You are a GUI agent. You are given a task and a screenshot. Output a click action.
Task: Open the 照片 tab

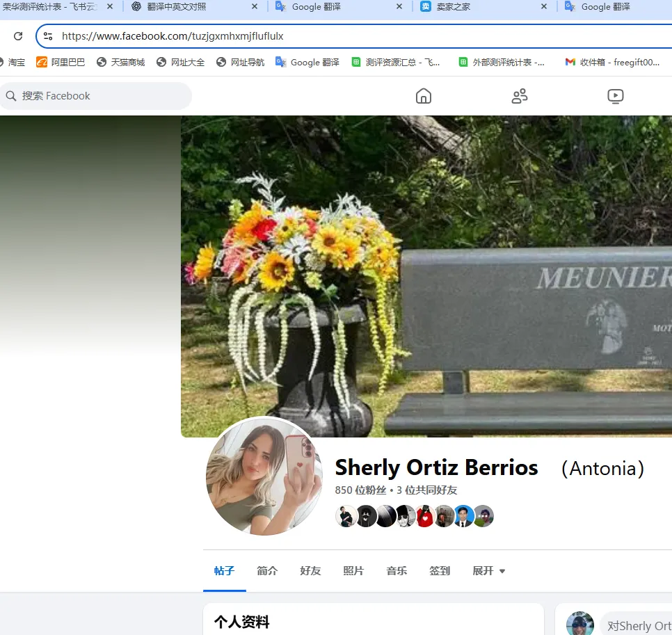pos(353,571)
